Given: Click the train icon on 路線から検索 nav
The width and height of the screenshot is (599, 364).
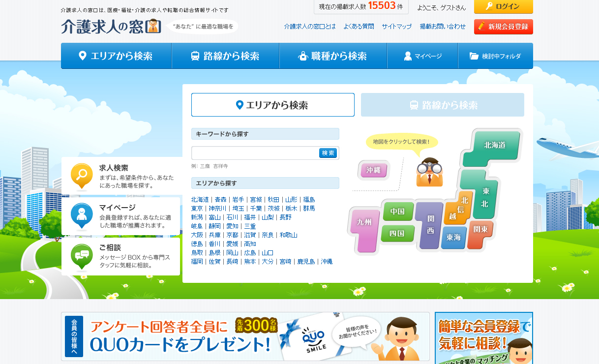Looking at the screenshot, I should point(195,56).
